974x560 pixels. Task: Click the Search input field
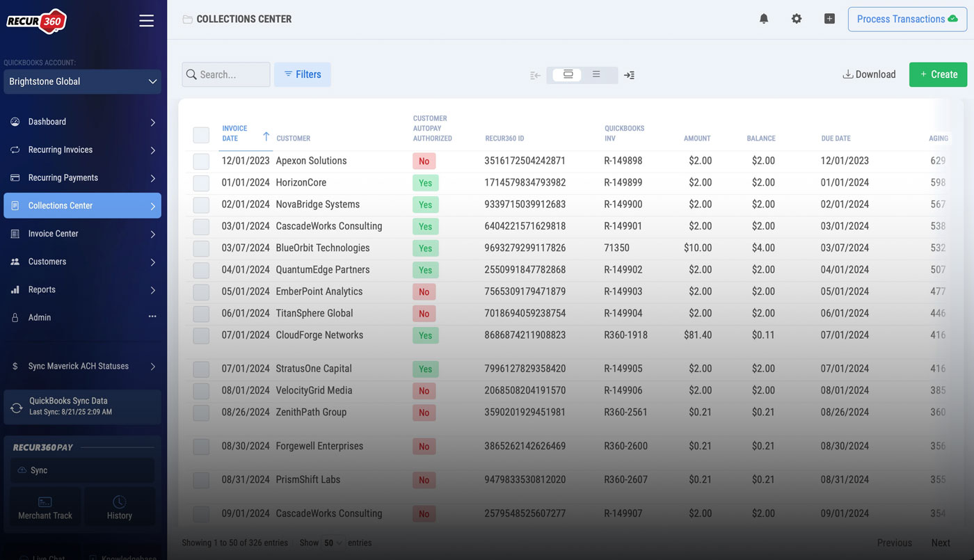(x=226, y=74)
